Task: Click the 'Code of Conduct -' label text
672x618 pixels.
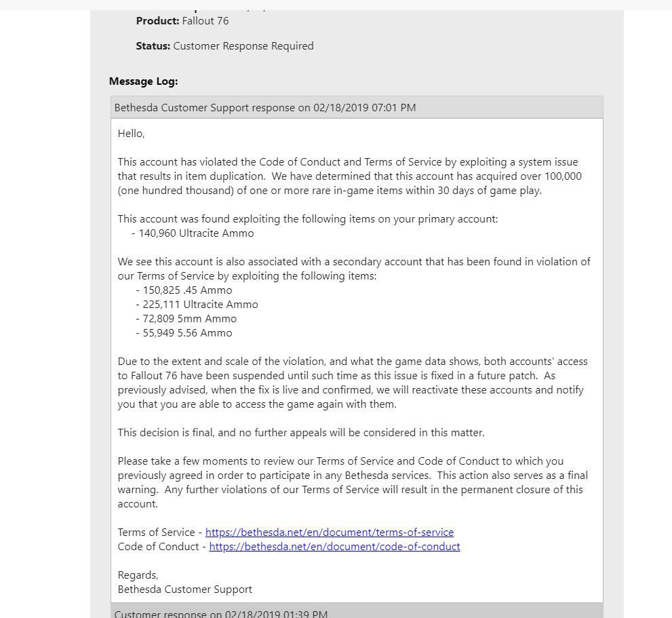Action: point(162,547)
